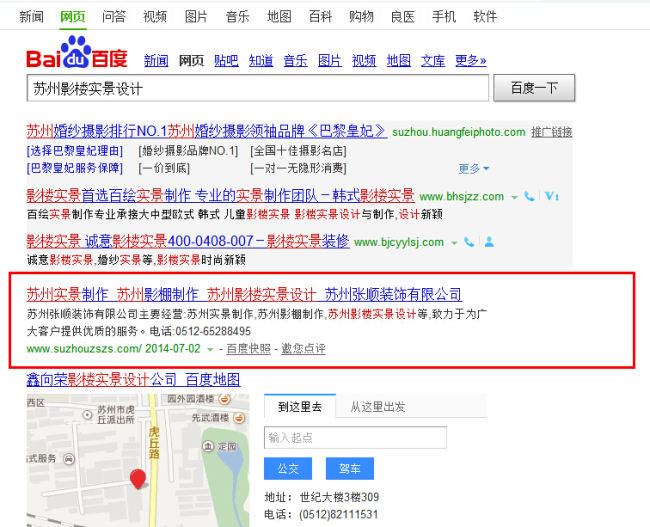Select top 手机 tab
The height and width of the screenshot is (527, 650).
pyautogui.click(x=444, y=17)
